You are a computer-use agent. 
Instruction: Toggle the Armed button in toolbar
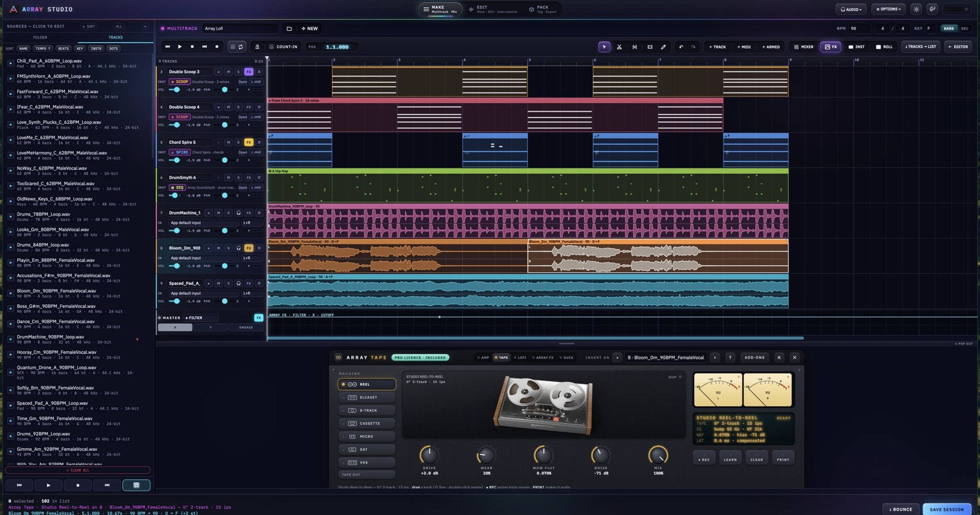[771, 47]
